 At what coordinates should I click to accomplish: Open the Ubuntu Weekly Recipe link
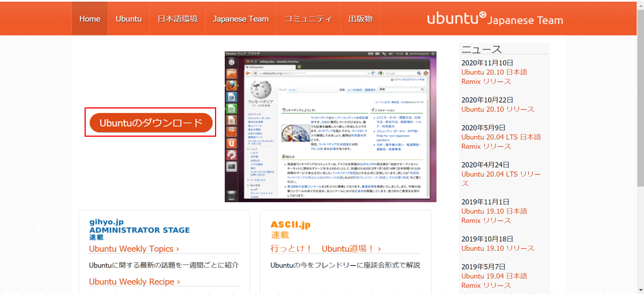coord(135,281)
